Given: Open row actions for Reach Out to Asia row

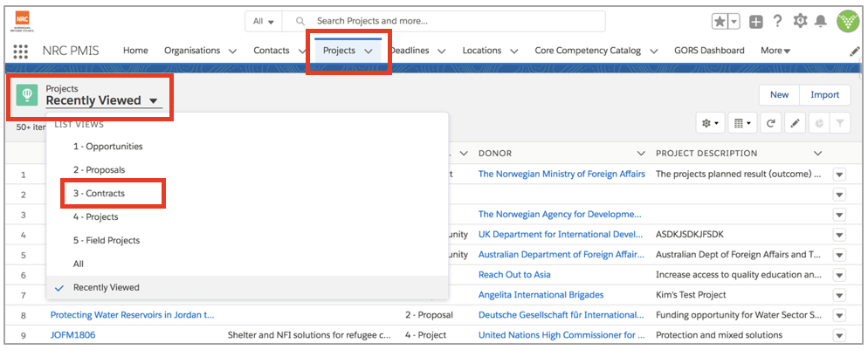Looking at the screenshot, I should pyautogui.click(x=839, y=275).
